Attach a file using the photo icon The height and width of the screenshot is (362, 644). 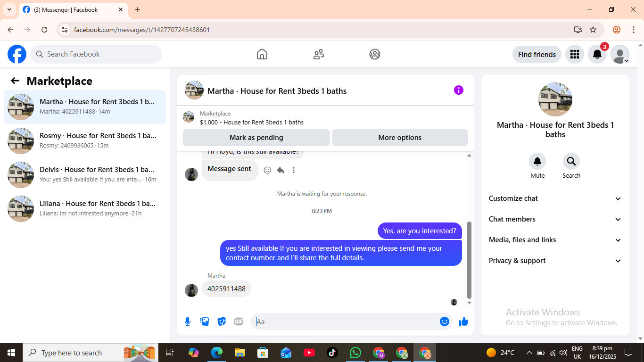205,321
